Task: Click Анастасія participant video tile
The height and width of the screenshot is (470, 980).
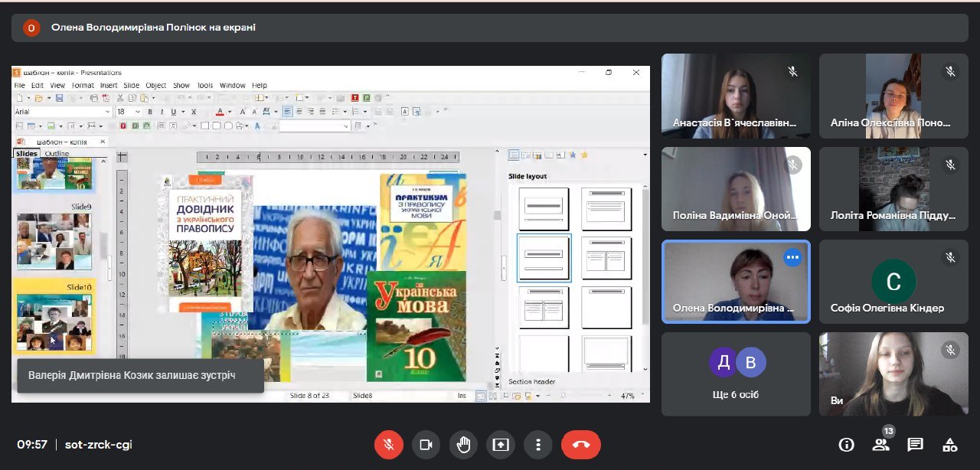Action: click(x=736, y=96)
